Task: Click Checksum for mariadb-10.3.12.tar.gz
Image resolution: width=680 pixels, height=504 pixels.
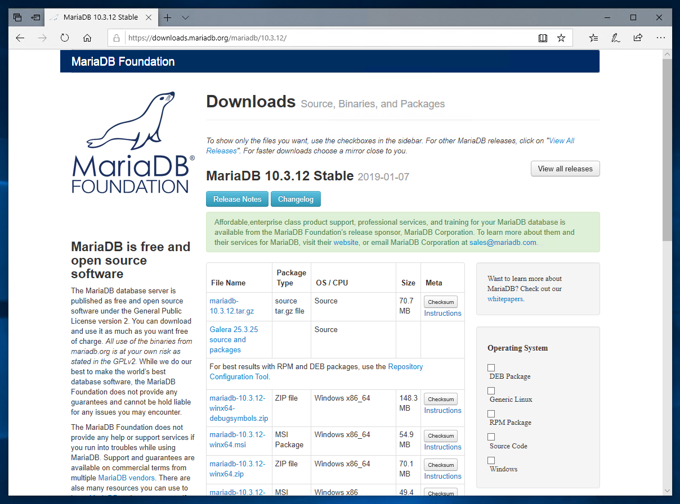Action: coord(441,302)
